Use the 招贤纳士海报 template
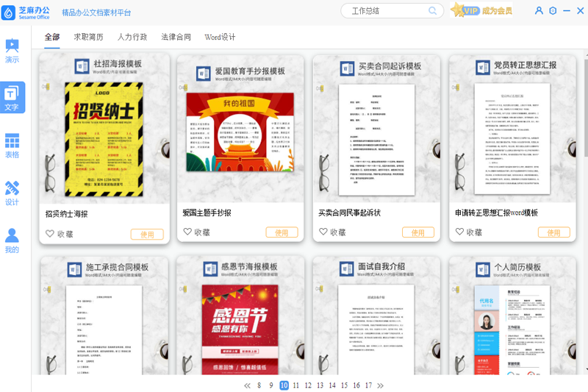588x392 pixels. pos(147,235)
